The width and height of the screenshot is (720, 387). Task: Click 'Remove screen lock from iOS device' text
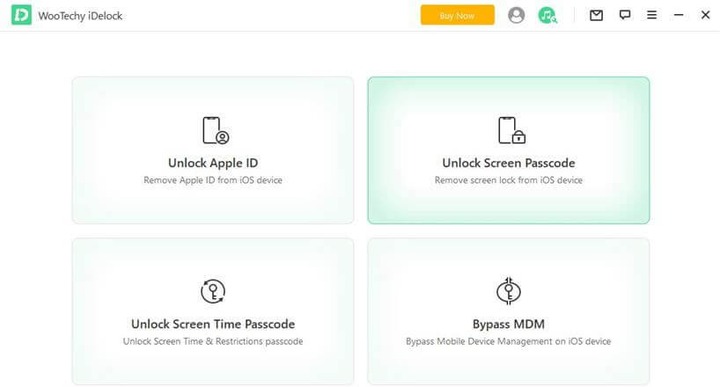pos(508,180)
